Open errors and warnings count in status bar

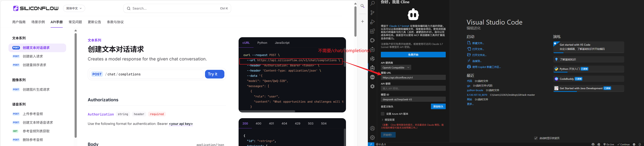[x=381, y=144]
